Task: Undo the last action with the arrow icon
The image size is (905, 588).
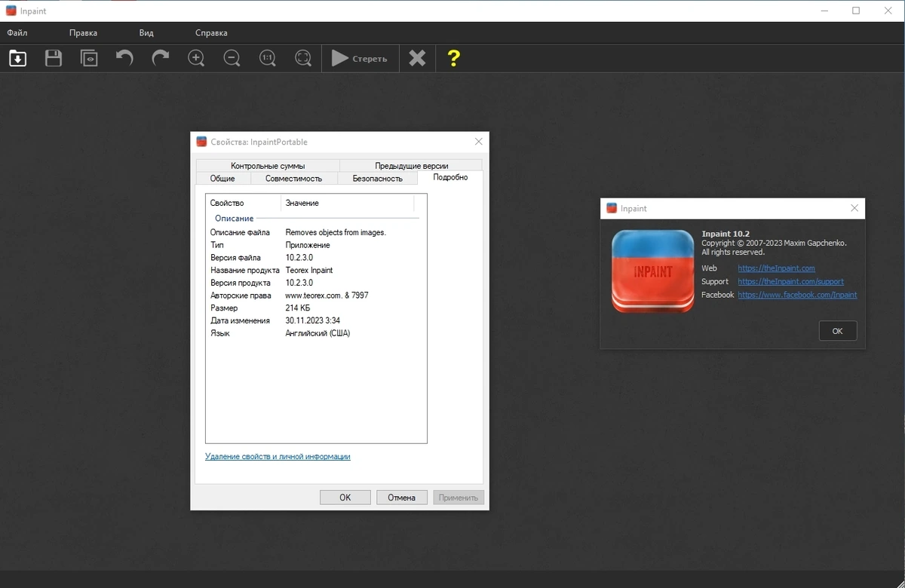Action: [x=124, y=58]
